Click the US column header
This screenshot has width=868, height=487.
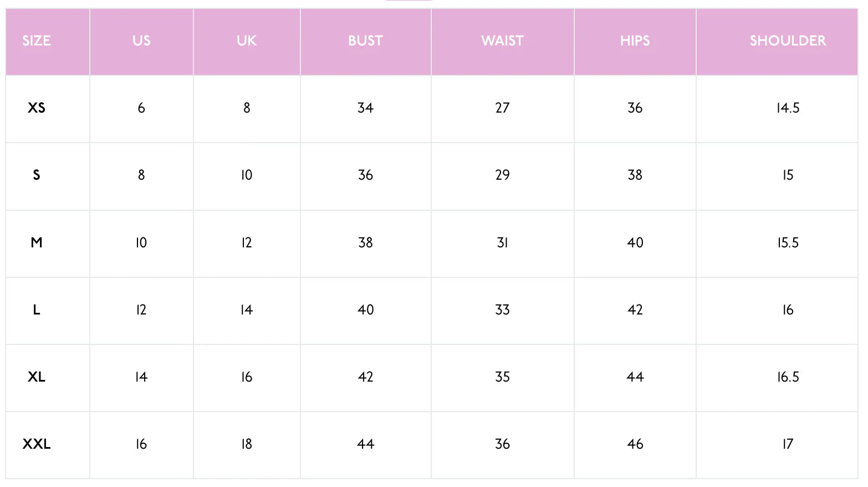141,40
